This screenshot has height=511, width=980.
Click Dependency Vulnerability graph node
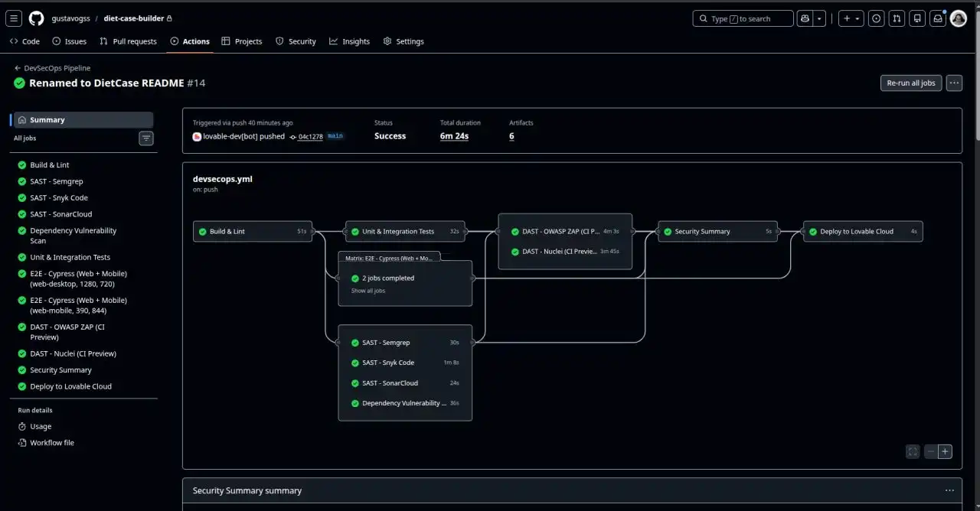click(x=405, y=403)
